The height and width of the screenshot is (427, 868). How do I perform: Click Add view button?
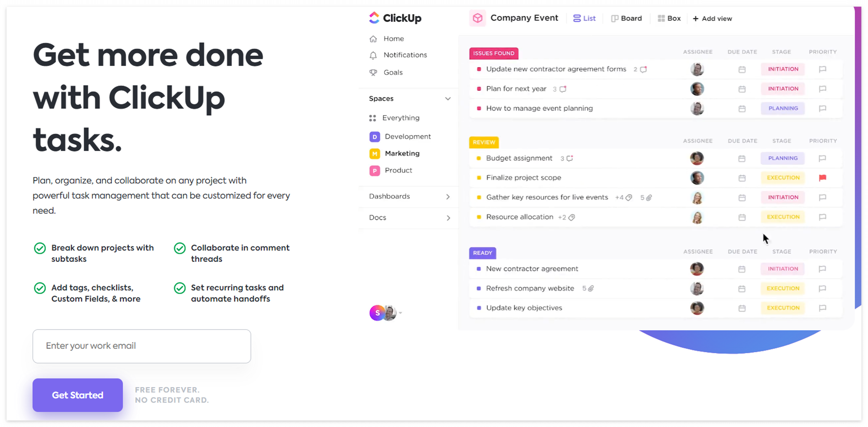pos(712,18)
